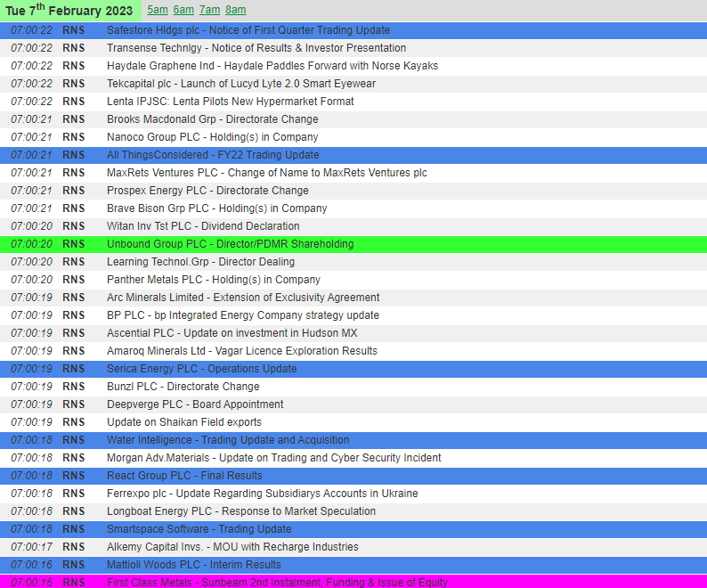The height and width of the screenshot is (588, 707).
Task: Open Haydale Graphene Norse Kayaks announcement
Action: [x=272, y=66]
